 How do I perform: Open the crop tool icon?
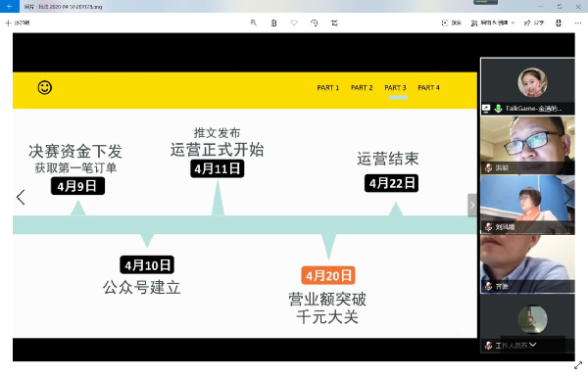(x=334, y=23)
